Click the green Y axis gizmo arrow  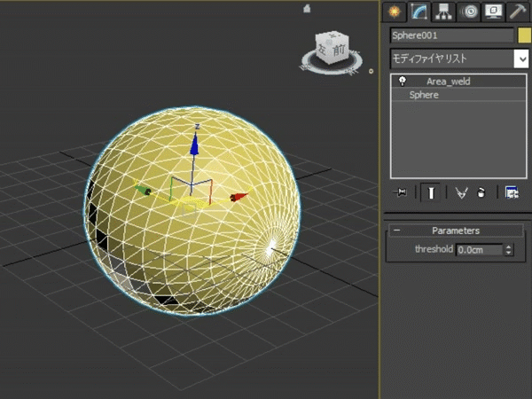click(x=143, y=190)
